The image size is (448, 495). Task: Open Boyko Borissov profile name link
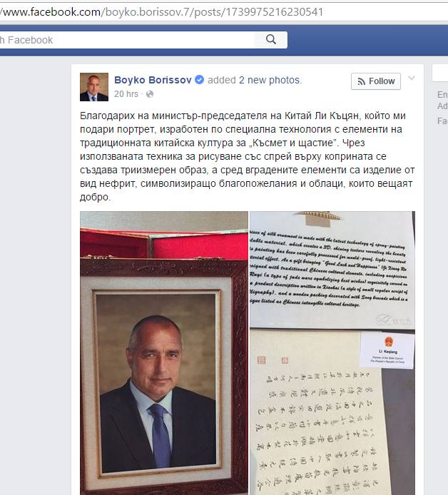point(153,80)
